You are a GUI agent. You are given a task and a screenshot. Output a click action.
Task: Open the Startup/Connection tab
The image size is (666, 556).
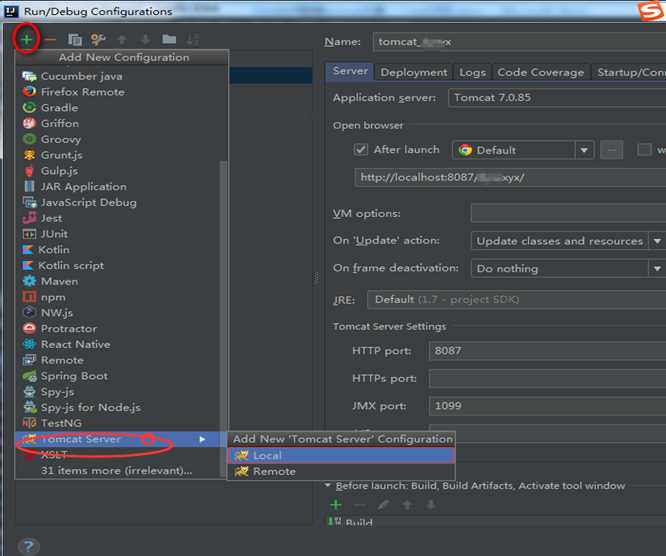tap(629, 72)
